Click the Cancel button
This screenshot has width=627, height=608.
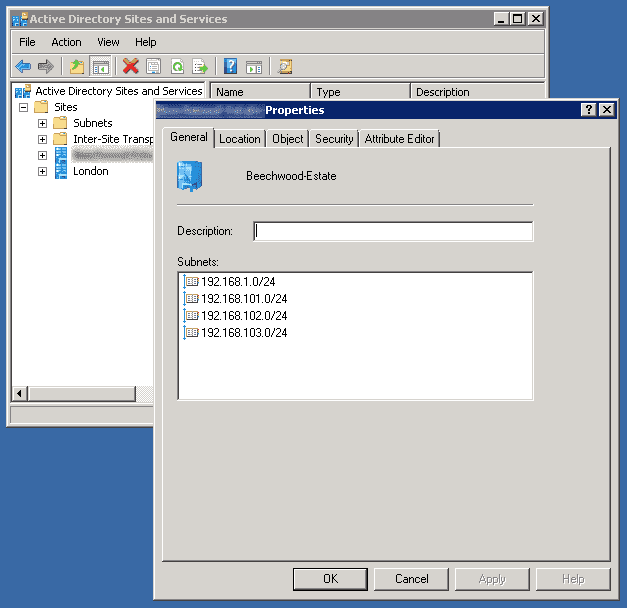pos(411,579)
